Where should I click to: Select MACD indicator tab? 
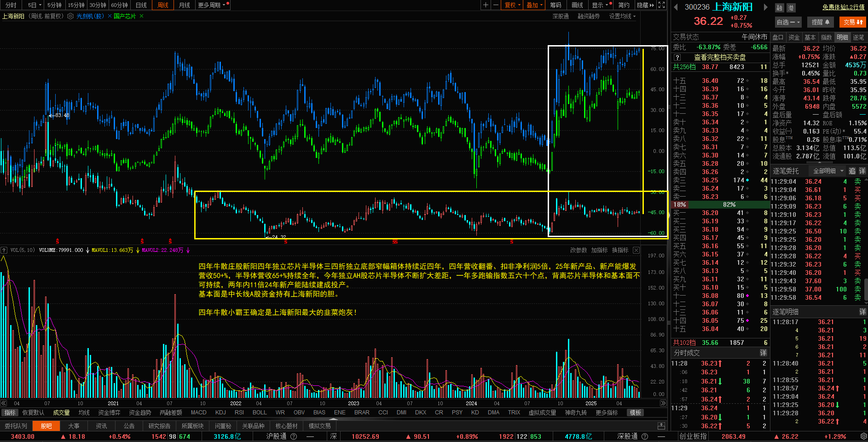pos(198,413)
